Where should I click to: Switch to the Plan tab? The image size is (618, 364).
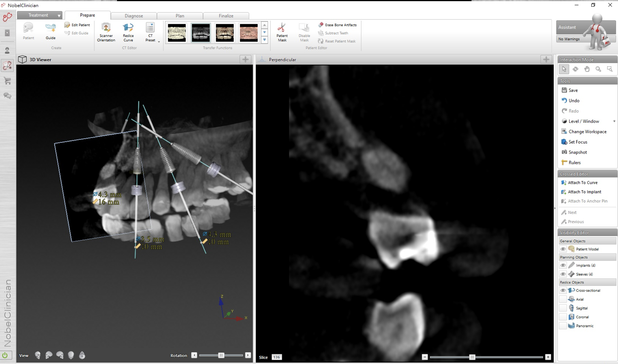180,16
